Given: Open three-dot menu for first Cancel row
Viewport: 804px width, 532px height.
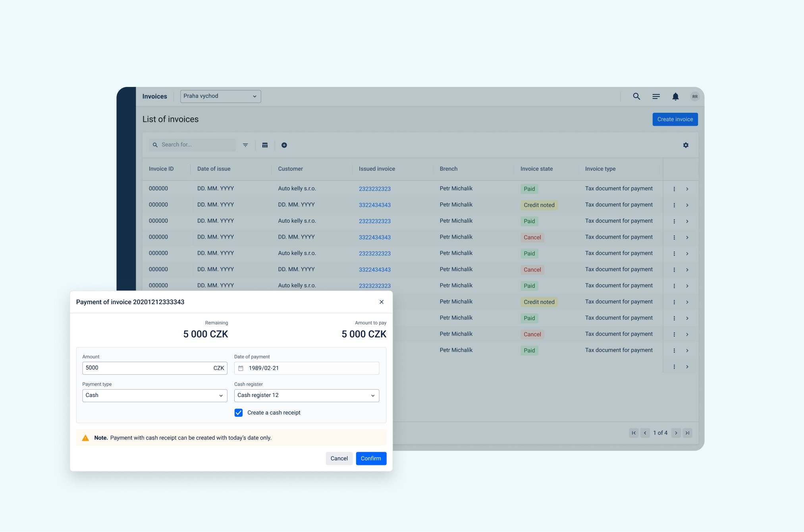Looking at the screenshot, I should click(x=674, y=237).
